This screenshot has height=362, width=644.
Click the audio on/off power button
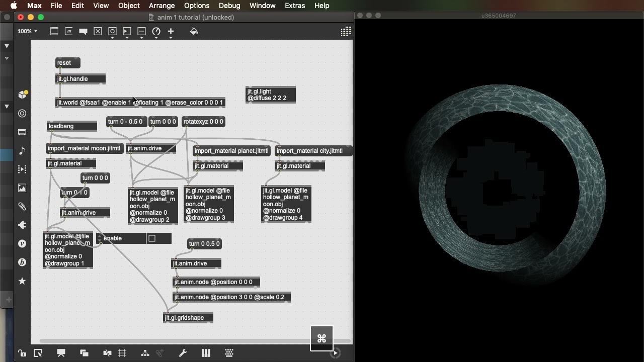coord(335,353)
